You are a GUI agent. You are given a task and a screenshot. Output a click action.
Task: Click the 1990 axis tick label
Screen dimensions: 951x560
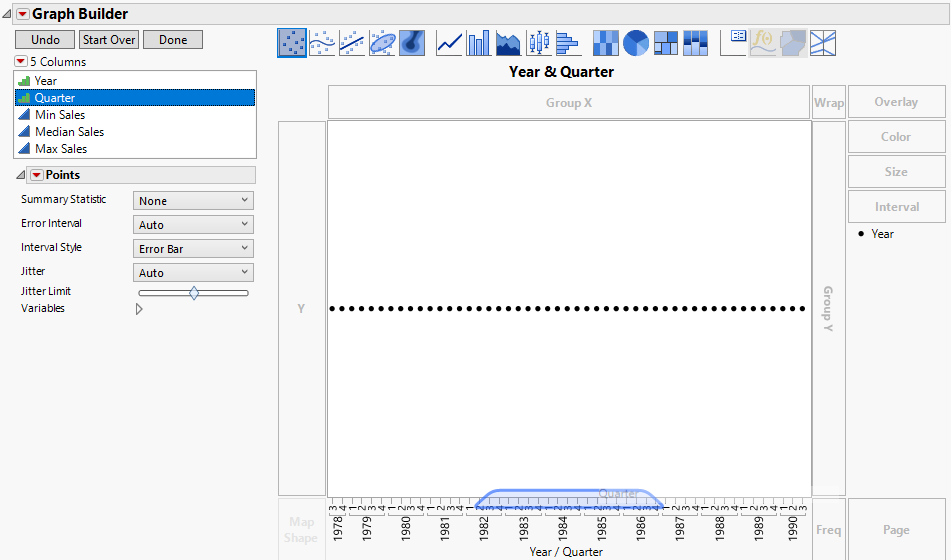coord(792,528)
